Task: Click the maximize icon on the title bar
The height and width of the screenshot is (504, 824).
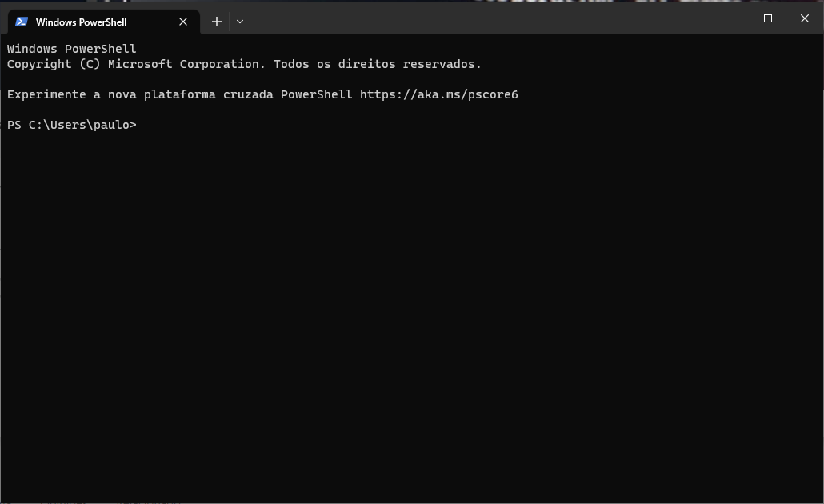Action: click(767, 18)
